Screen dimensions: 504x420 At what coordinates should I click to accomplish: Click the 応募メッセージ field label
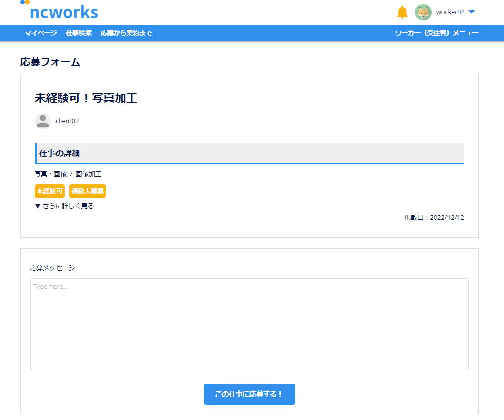click(x=52, y=268)
